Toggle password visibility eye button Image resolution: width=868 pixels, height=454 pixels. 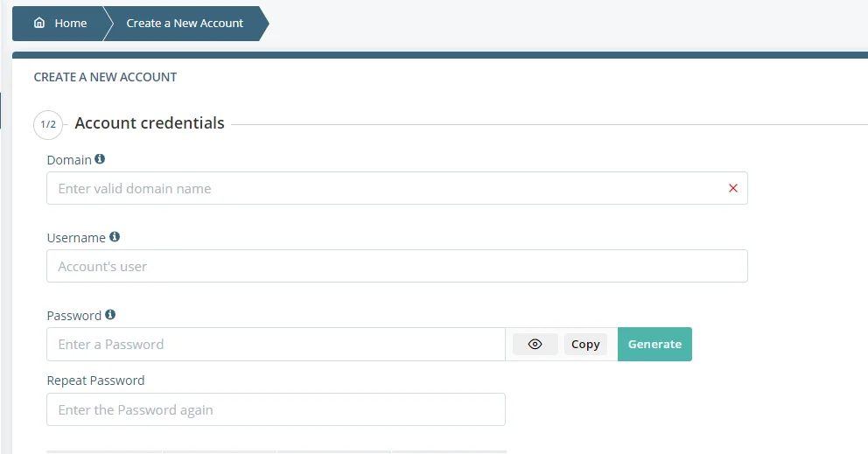click(535, 344)
